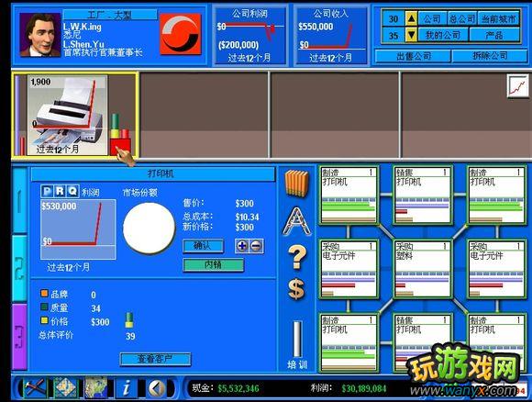Switch to side tab 3

point(19,337)
